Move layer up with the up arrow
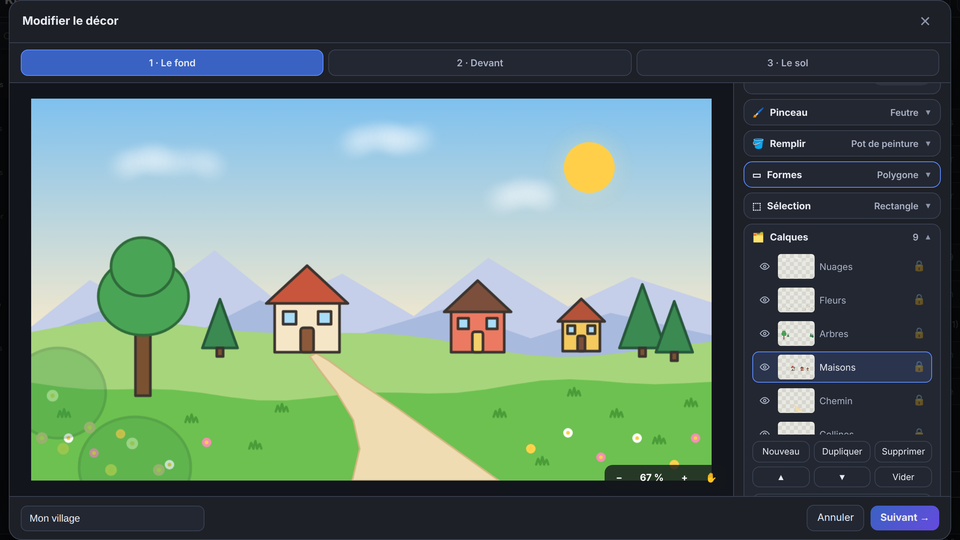The height and width of the screenshot is (540, 960). click(781, 477)
